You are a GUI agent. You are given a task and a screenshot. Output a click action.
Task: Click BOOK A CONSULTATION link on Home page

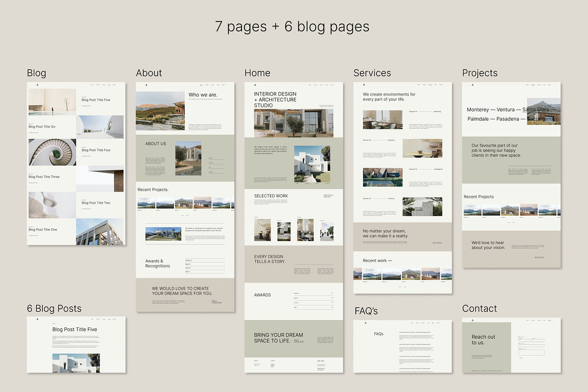tap(299, 341)
